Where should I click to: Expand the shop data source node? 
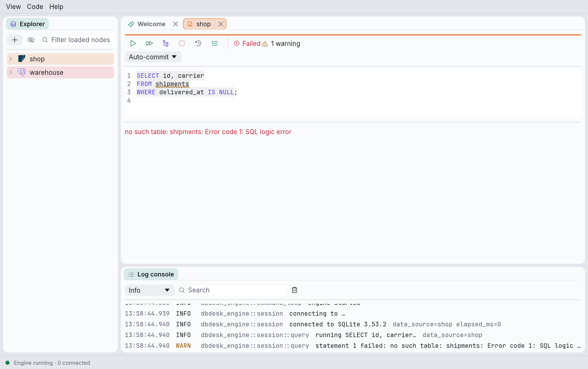pyautogui.click(x=11, y=59)
